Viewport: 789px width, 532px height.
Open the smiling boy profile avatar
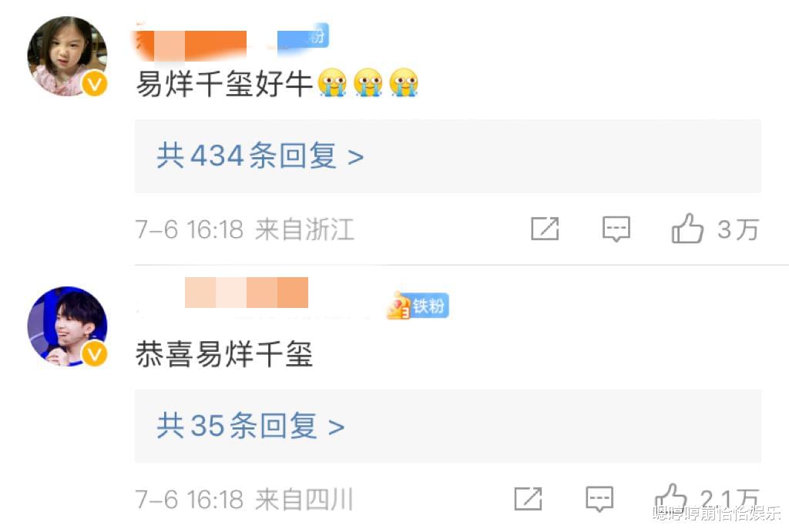coord(68,326)
